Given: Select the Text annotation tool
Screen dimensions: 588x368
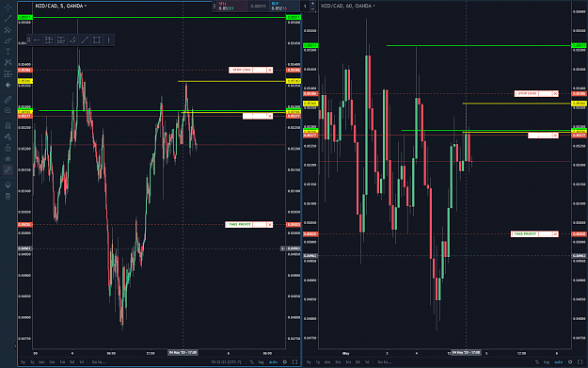Looking at the screenshot, I should point(8,52).
